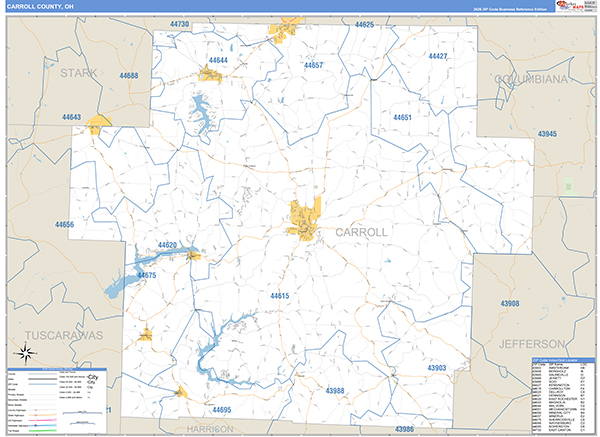Select the 'CARROLL COUNTY, OH' title text
This screenshot has height=437, width=600.
point(40,7)
